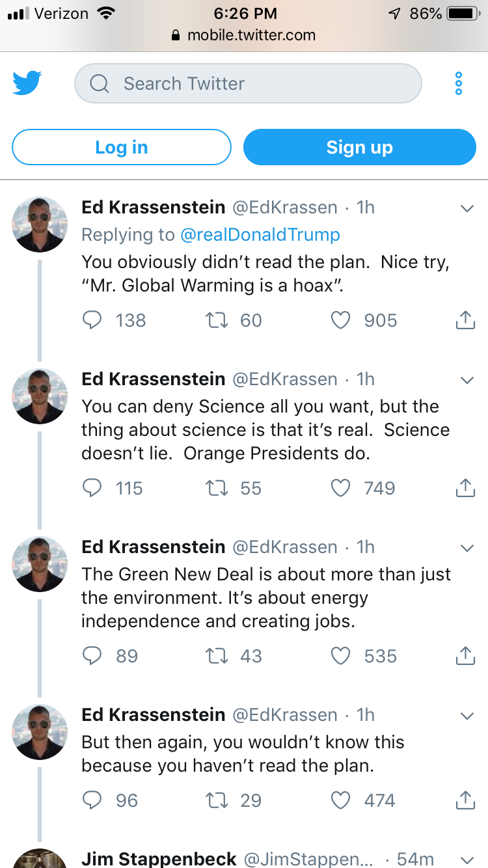488x868 pixels.
Task: Open chevron menu on Green New Deal tweet
Action: pos(467,548)
